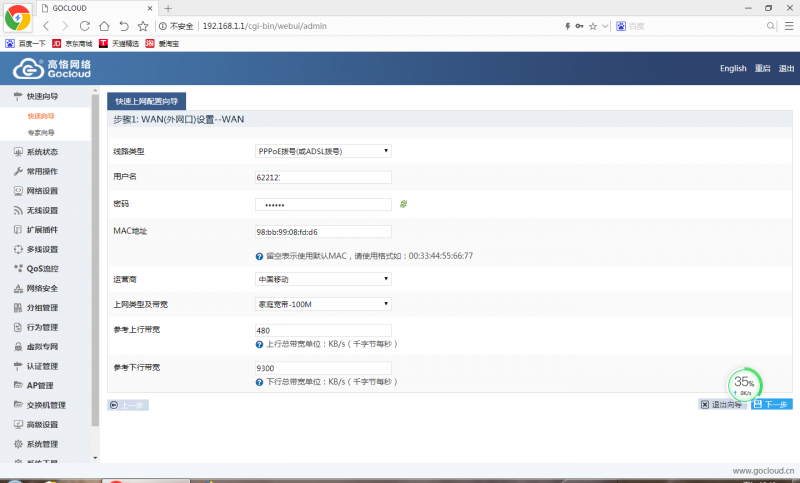
Task: Open address bar history dropdown chevron
Action: (605, 26)
